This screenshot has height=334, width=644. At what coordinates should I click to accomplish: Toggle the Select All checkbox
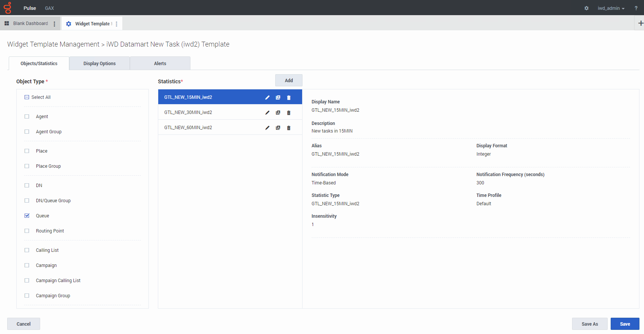(x=27, y=97)
